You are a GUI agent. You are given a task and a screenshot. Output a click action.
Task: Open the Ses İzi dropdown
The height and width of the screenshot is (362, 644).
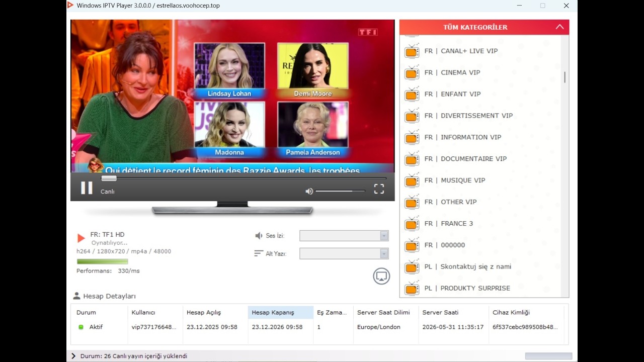(x=344, y=236)
